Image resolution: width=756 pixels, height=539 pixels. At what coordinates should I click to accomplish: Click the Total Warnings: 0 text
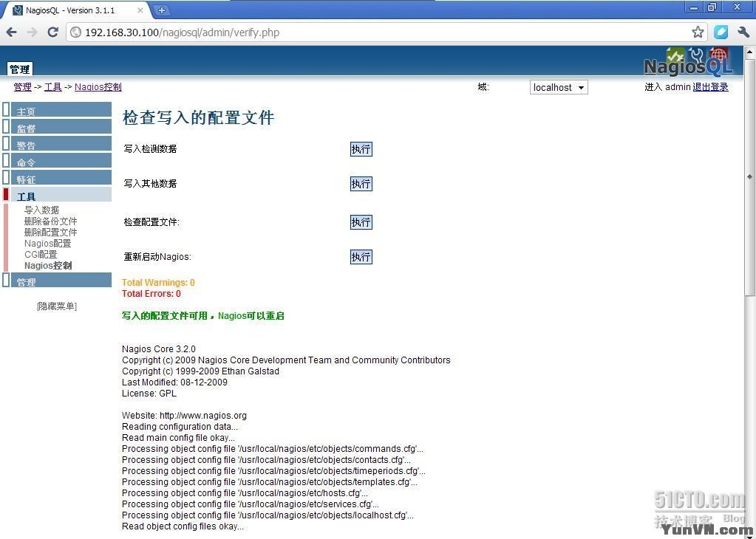pos(158,283)
